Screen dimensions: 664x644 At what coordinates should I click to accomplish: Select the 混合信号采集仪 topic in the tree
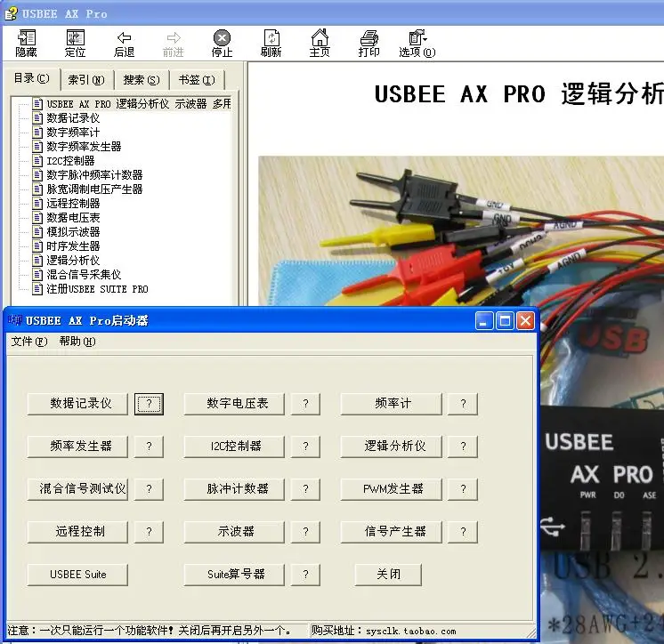[x=84, y=275]
